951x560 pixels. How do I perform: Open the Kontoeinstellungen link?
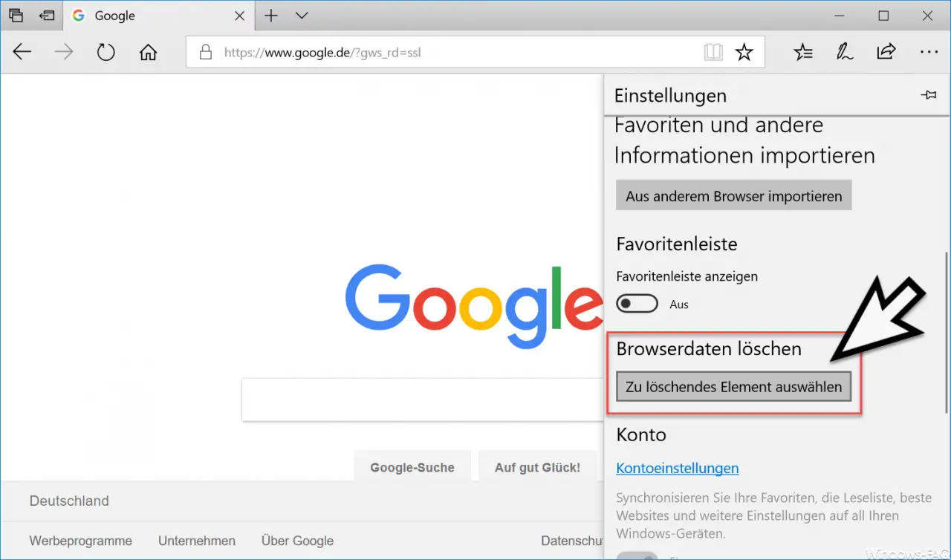pos(678,468)
